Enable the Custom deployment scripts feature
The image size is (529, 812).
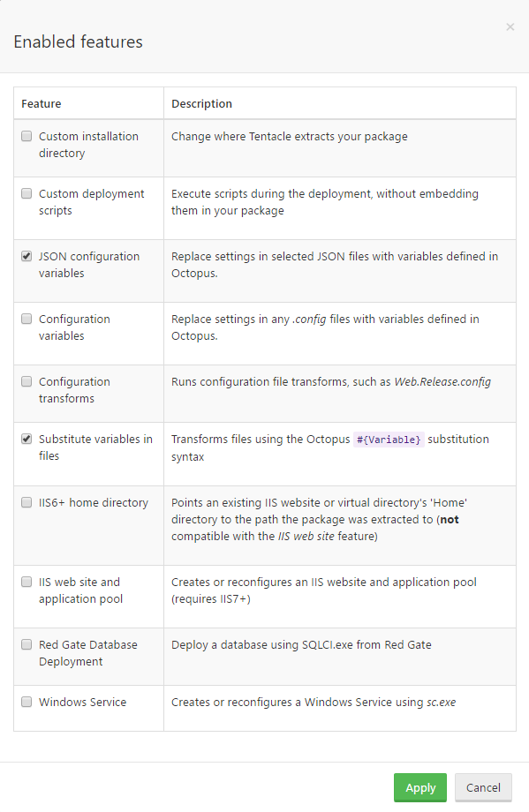(26, 193)
